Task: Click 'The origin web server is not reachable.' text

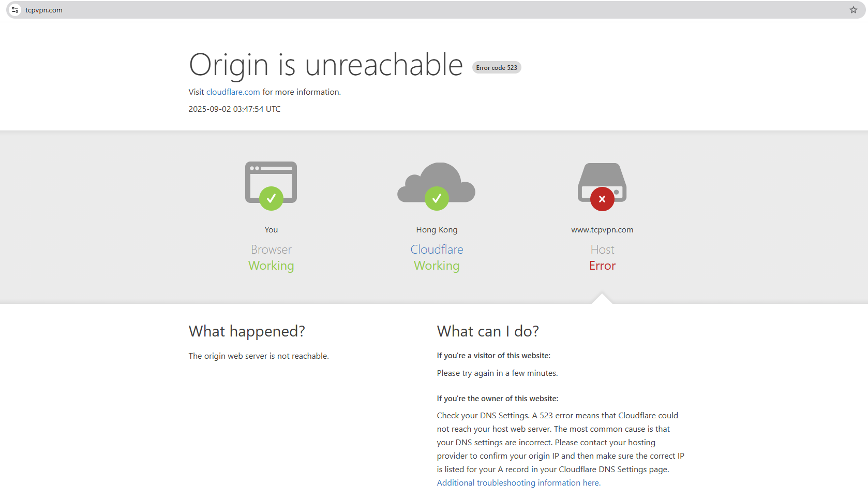Action: [259, 356]
